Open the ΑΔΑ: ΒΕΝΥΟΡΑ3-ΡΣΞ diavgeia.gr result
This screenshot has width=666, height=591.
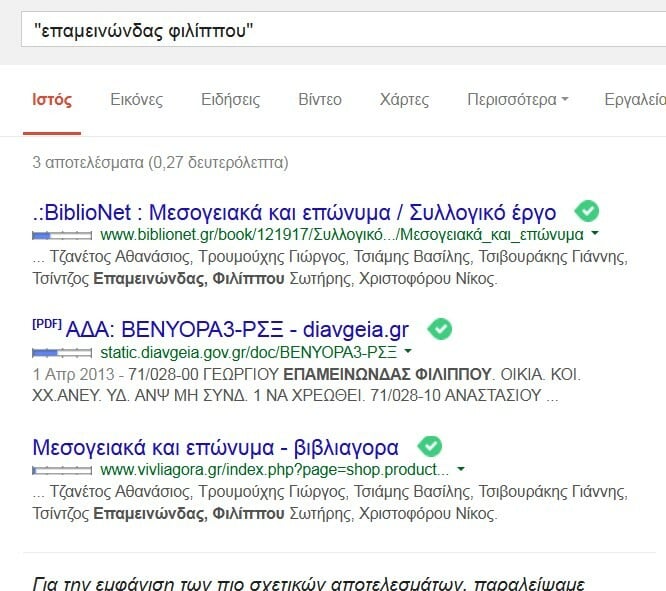(x=237, y=329)
